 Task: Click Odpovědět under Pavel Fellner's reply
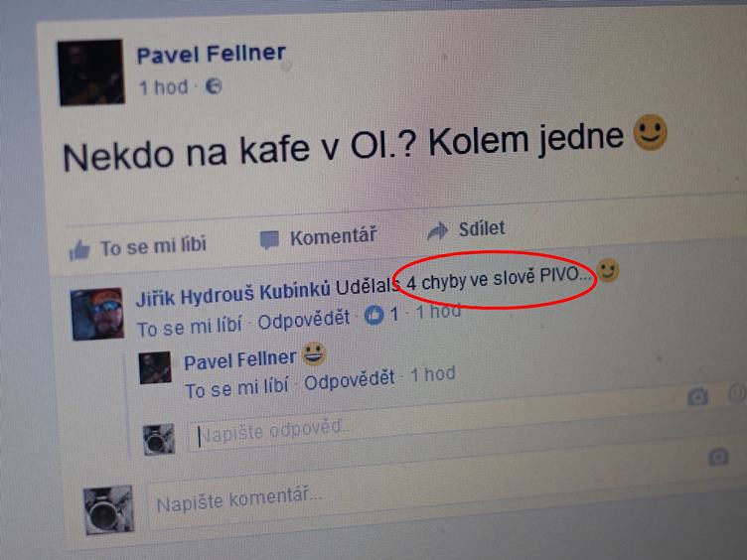click(x=350, y=381)
